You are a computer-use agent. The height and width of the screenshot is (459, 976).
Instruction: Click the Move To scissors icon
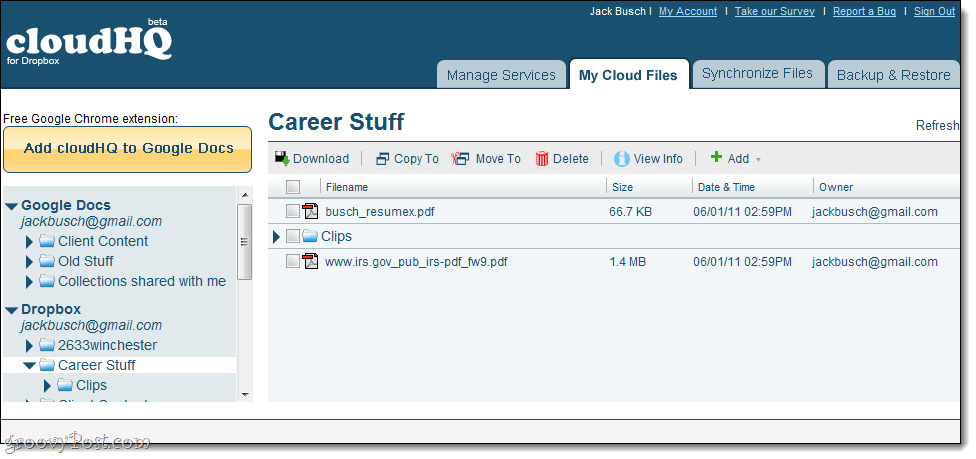pyautogui.click(x=460, y=159)
